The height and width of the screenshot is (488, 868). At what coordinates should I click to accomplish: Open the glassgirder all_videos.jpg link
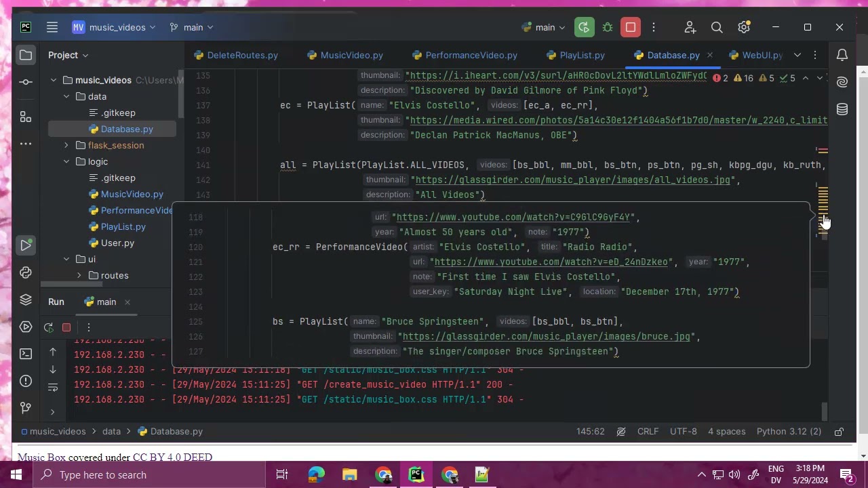tap(573, 180)
